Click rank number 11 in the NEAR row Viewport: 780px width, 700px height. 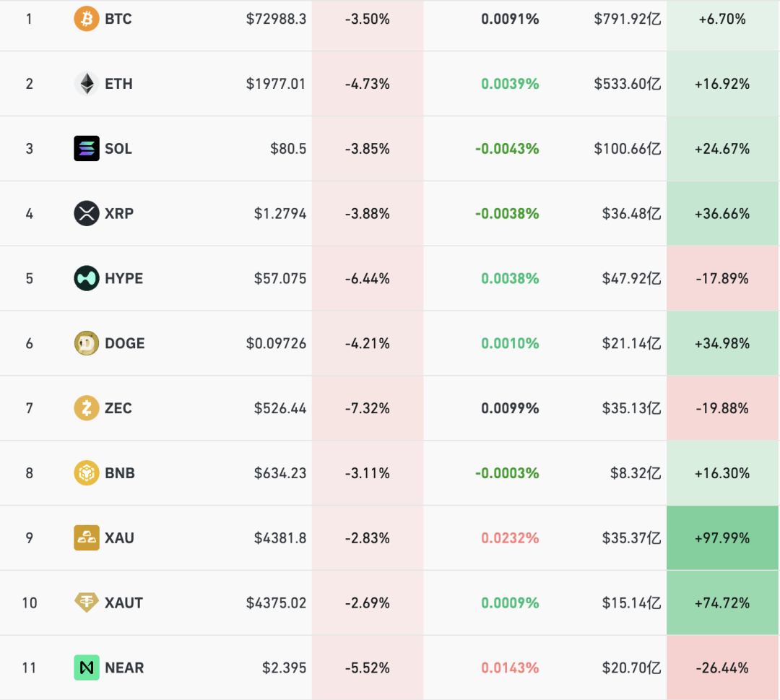tap(30, 667)
